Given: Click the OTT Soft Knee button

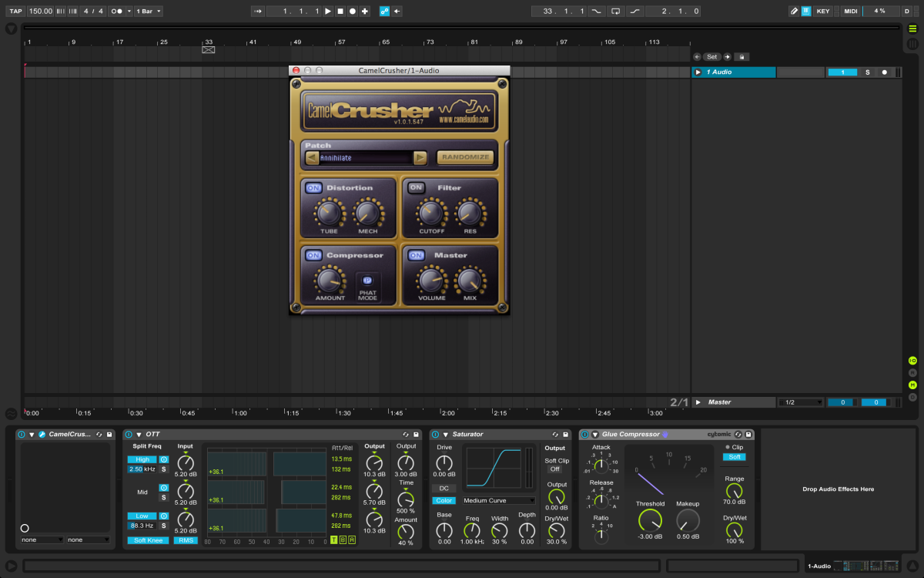Looking at the screenshot, I should point(147,540).
